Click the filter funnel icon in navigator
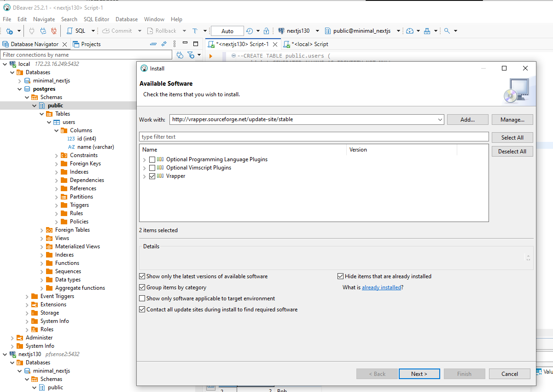This screenshot has width=553, height=392. pyautogui.click(x=191, y=55)
